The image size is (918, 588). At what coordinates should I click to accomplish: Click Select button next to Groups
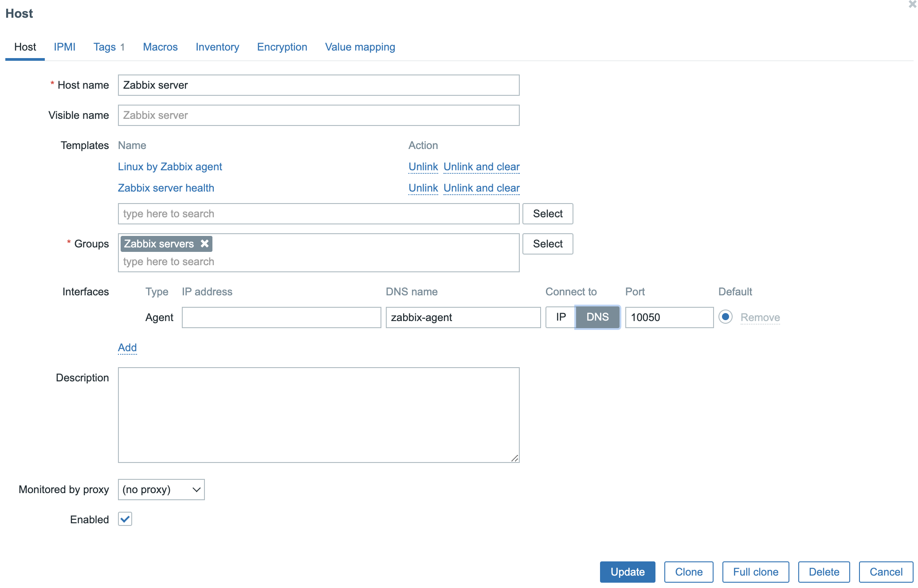pyautogui.click(x=548, y=244)
